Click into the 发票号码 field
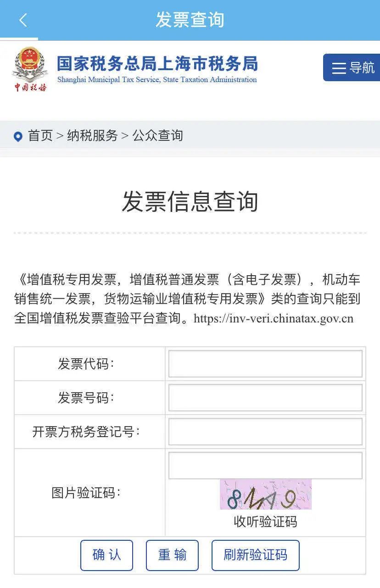 265,398
